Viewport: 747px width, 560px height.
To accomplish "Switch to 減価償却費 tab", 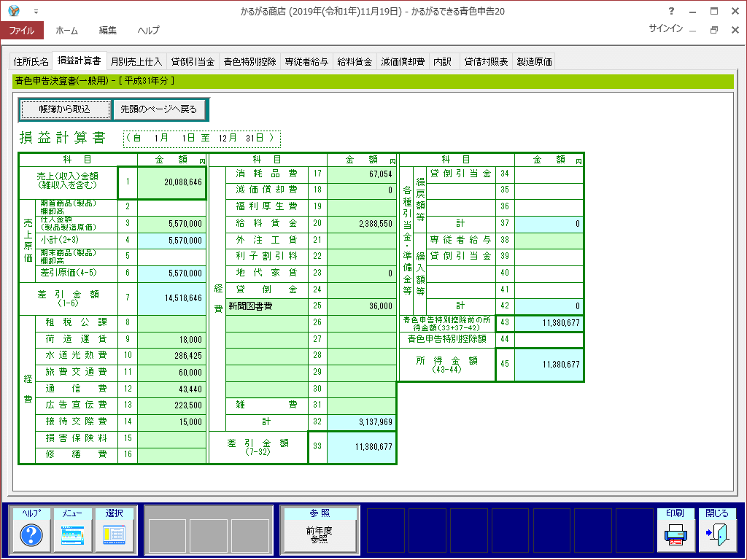I will 403,61.
